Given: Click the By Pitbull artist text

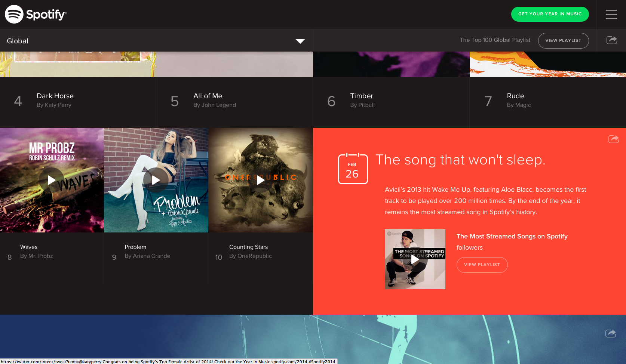Looking at the screenshot, I should [362, 105].
